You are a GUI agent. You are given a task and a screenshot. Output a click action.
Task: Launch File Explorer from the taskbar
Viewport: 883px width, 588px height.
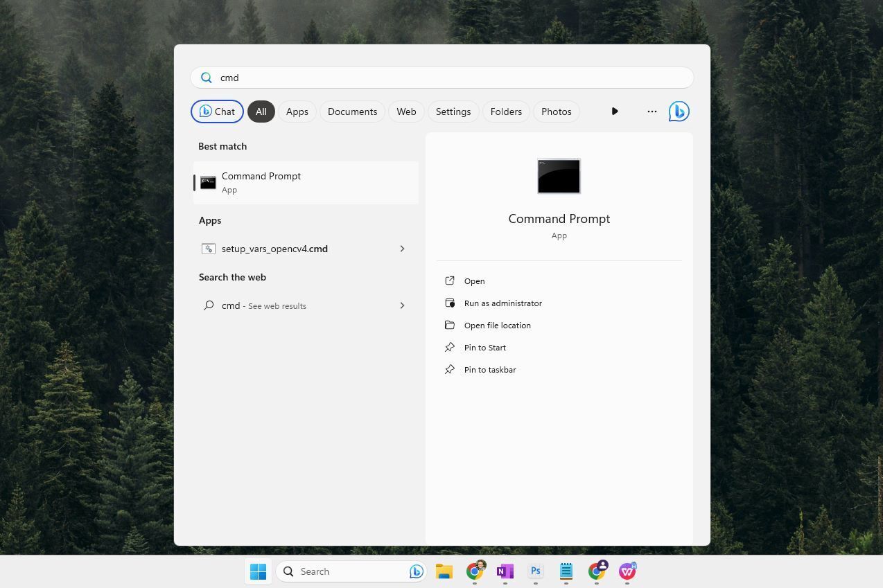(444, 571)
